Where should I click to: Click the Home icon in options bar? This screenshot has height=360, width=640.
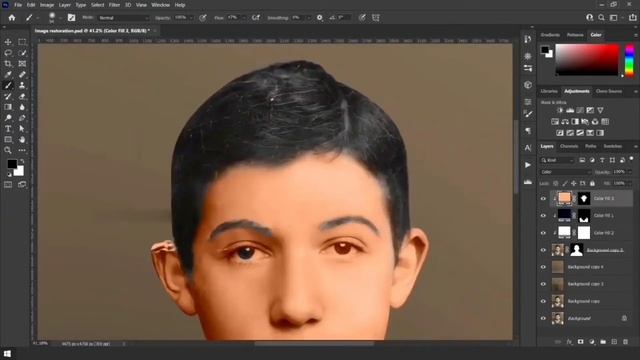[12, 18]
